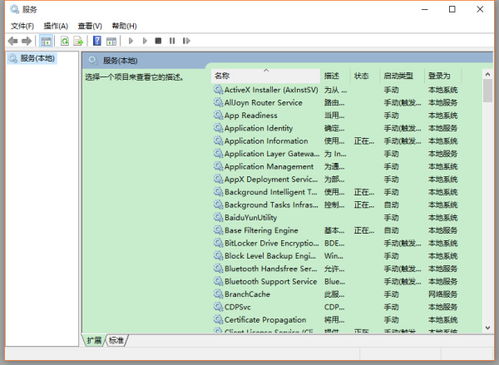This screenshot has height=365, width=499.
Task: Click the gear icon of Bluetooth Support Service
Action: (218, 281)
